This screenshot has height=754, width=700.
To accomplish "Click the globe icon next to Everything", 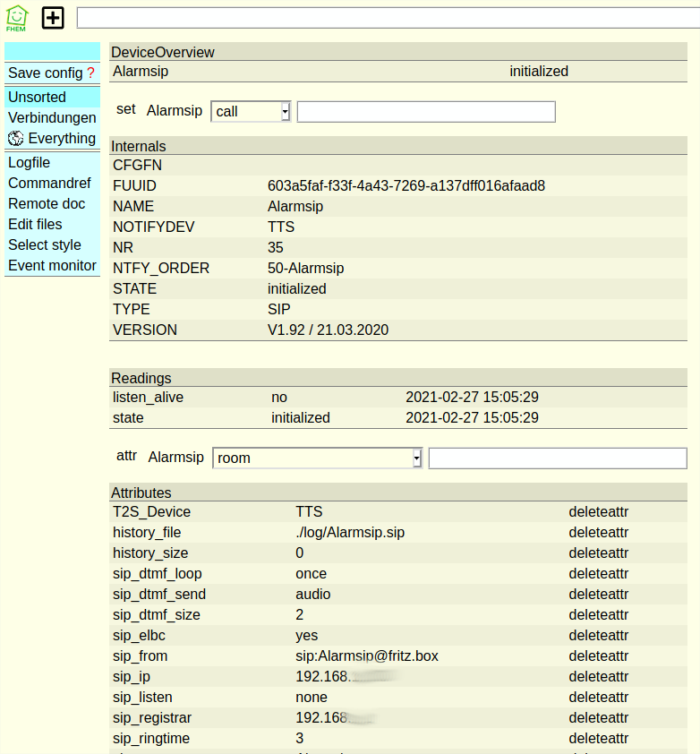I will (x=16, y=139).
